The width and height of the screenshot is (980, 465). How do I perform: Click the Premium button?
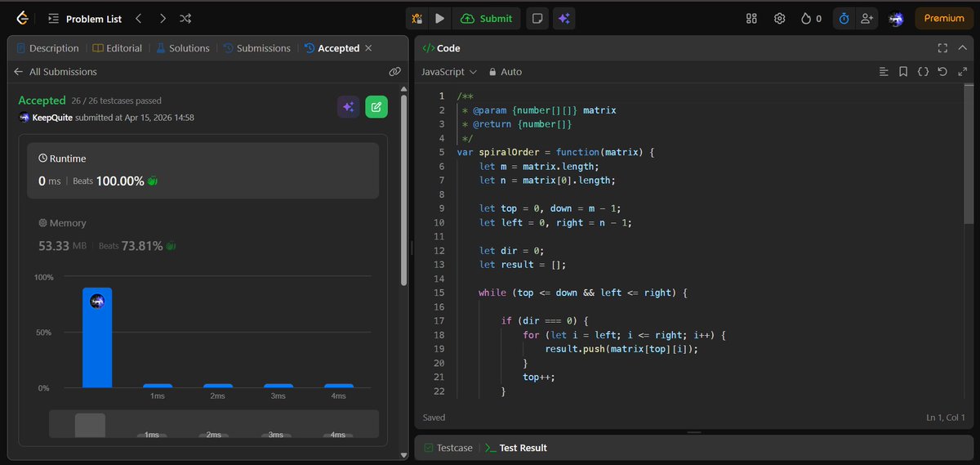click(944, 18)
